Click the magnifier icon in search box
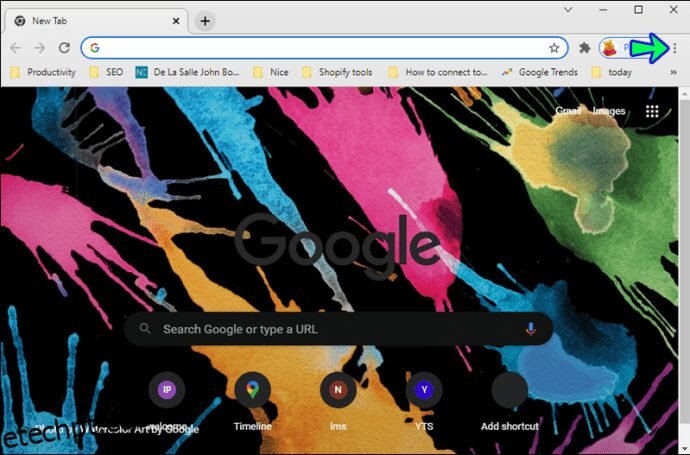This screenshot has height=455, width=690. coord(145,328)
